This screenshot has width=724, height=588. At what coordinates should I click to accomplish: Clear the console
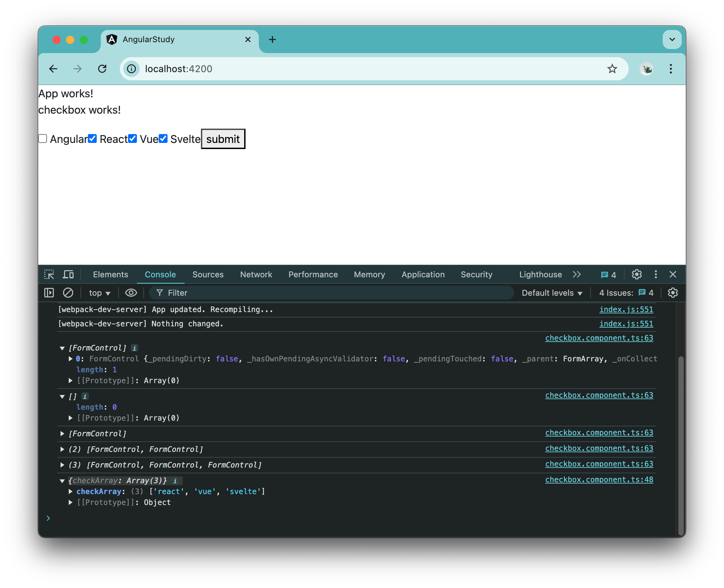point(68,293)
